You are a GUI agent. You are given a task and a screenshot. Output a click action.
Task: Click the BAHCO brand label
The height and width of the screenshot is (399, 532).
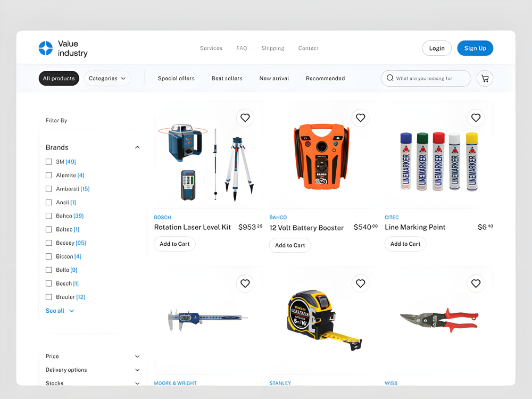coord(278,218)
